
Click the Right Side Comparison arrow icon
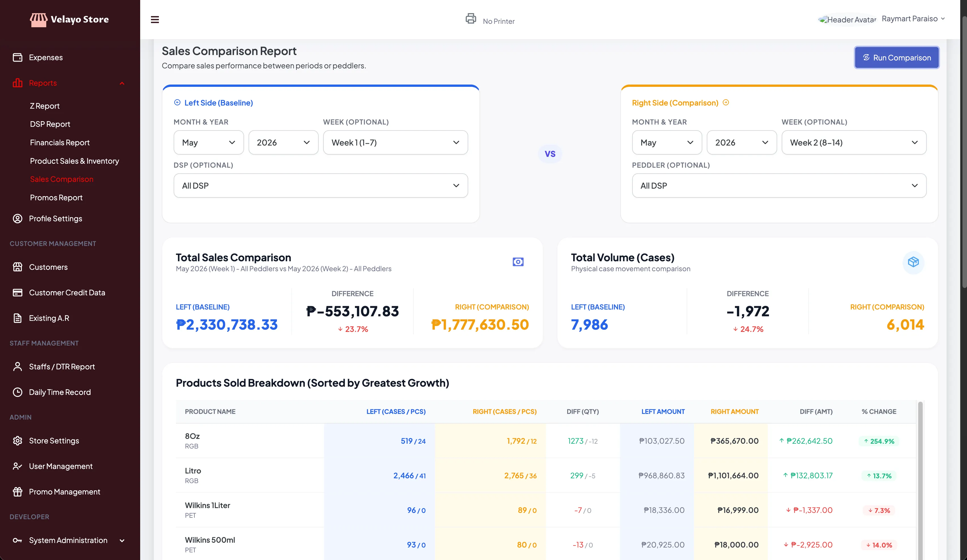coord(726,102)
